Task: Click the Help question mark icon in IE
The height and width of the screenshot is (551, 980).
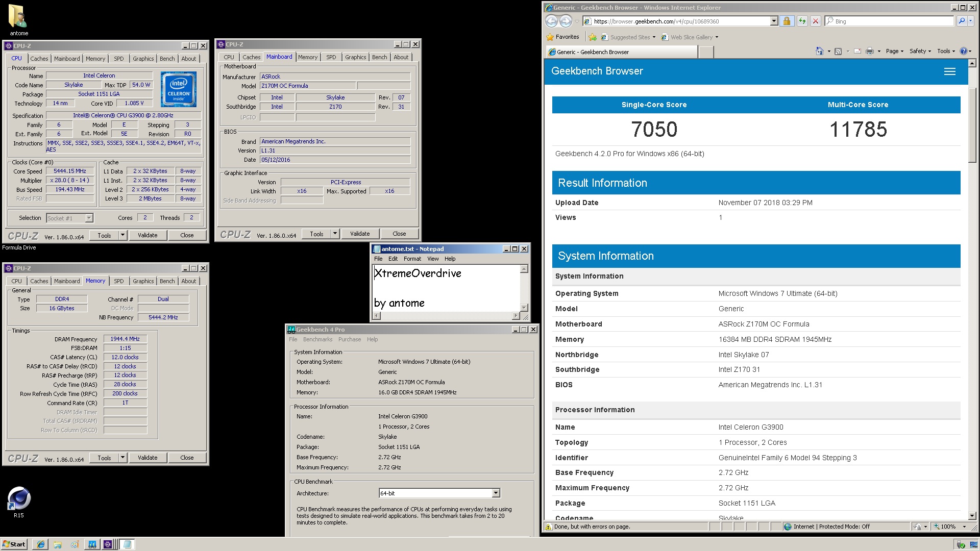Action: tap(963, 51)
